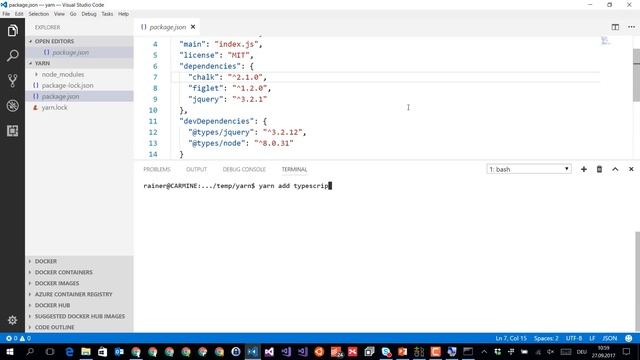
Task: Expand Suggested Docker Hub Images section
Action: pyautogui.click(x=79, y=316)
